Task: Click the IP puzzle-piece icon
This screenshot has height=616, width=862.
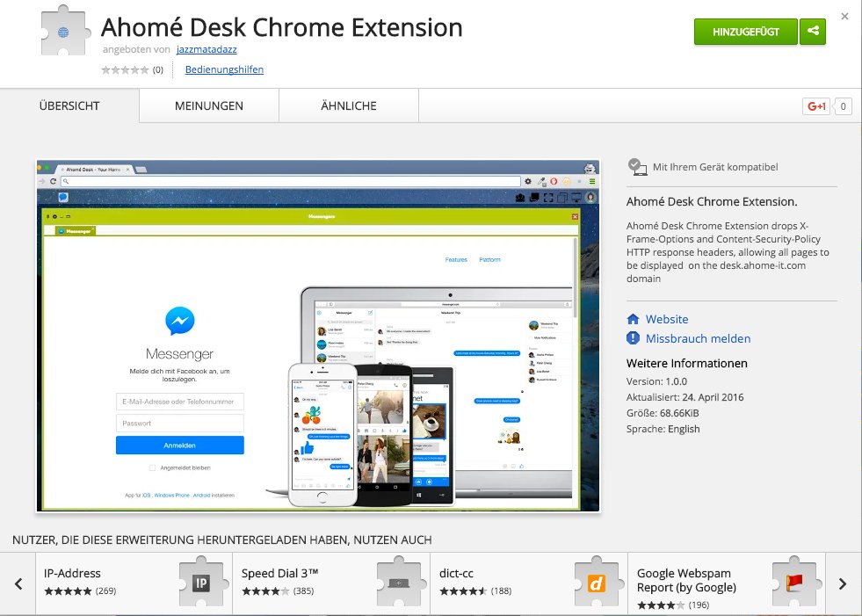Action: (201, 582)
